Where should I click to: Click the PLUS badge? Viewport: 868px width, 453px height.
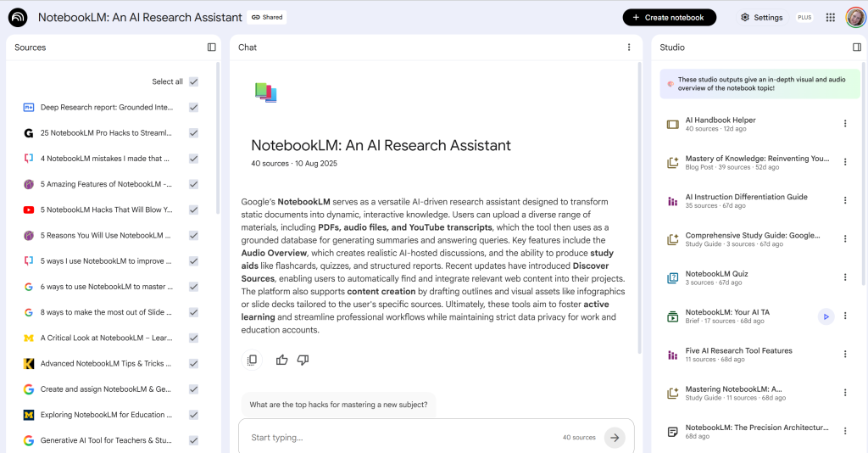click(804, 17)
